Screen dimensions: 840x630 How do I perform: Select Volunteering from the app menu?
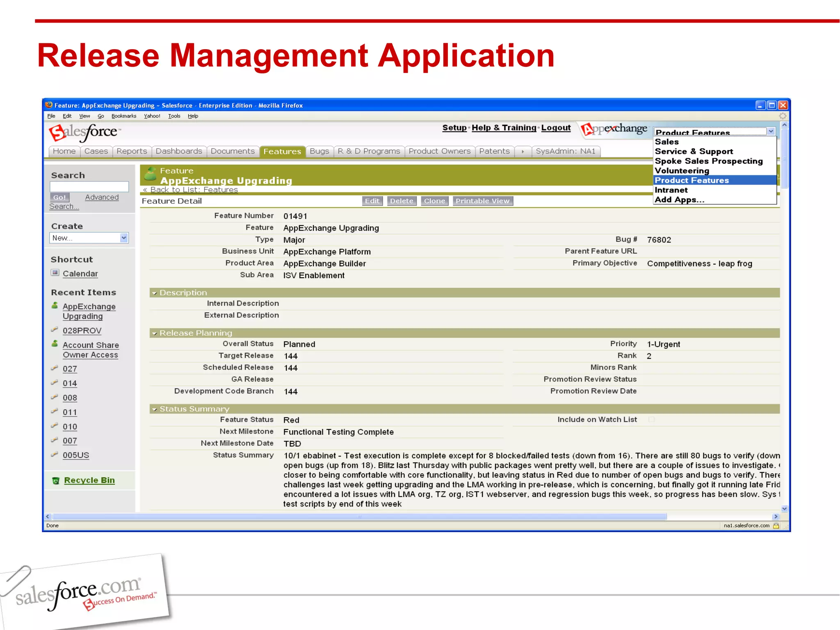(715, 171)
